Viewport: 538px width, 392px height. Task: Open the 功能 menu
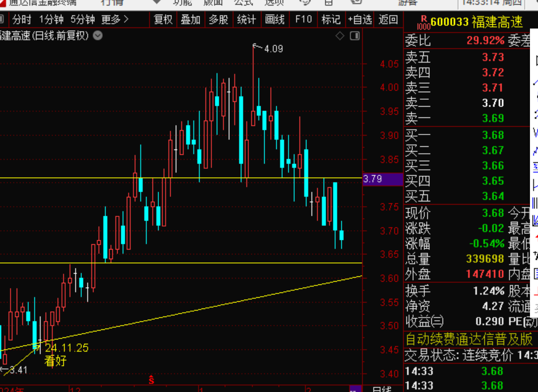[x=183, y=3]
